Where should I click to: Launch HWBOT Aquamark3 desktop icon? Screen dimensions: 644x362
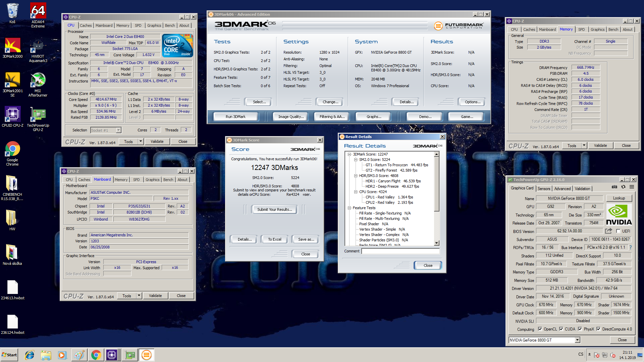point(38,50)
